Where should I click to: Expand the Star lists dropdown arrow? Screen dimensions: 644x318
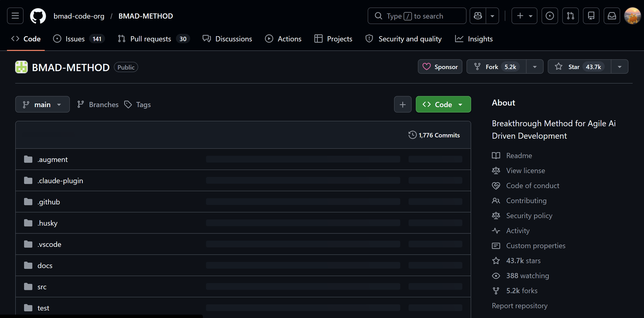(619, 67)
